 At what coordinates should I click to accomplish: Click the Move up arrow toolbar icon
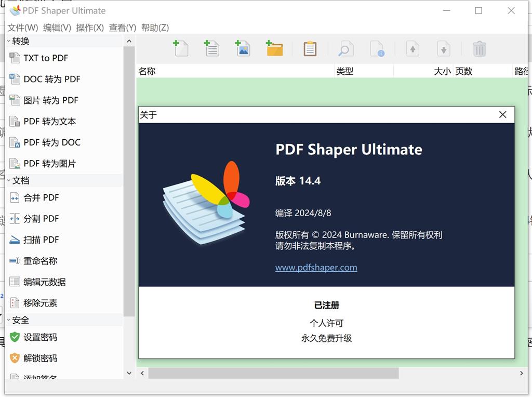413,49
